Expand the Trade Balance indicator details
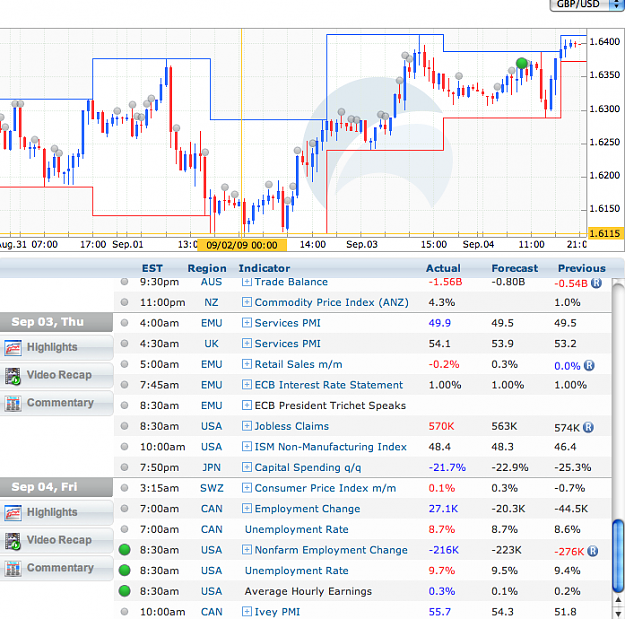The width and height of the screenshot is (625, 619). coord(247,282)
